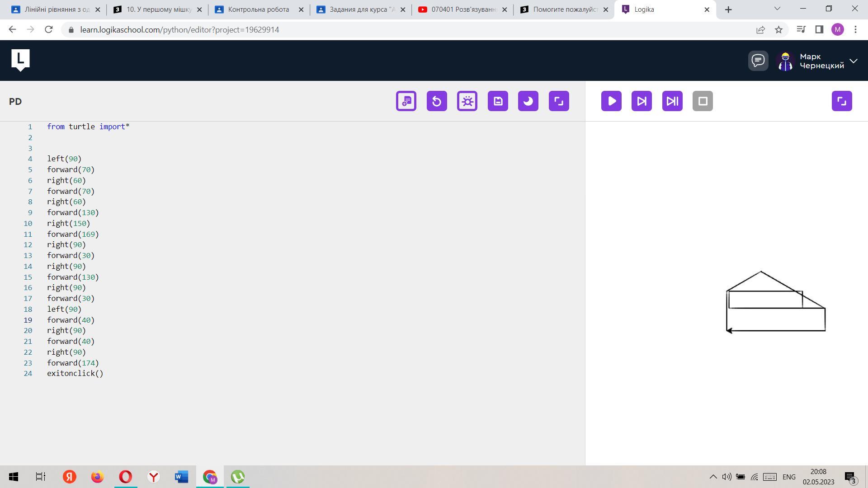Screen dimensions: 868x488
Task: Run the code with the play button
Action: point(611,101)
